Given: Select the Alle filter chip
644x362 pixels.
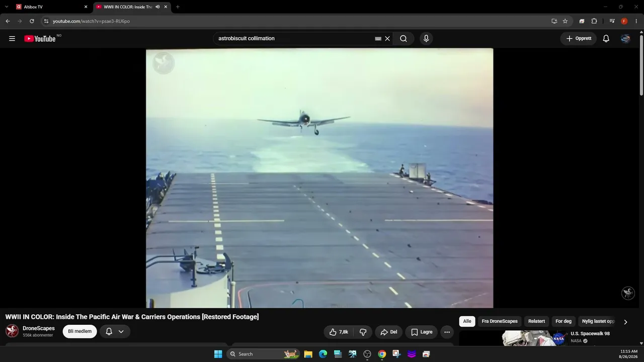Looking at the screenshot, I should coord(467,321).
